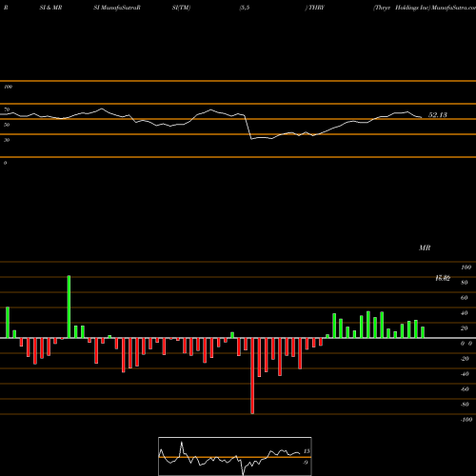476x476 pixels.
Task: Click the end point of RSI line
Action: pos(422,118)
